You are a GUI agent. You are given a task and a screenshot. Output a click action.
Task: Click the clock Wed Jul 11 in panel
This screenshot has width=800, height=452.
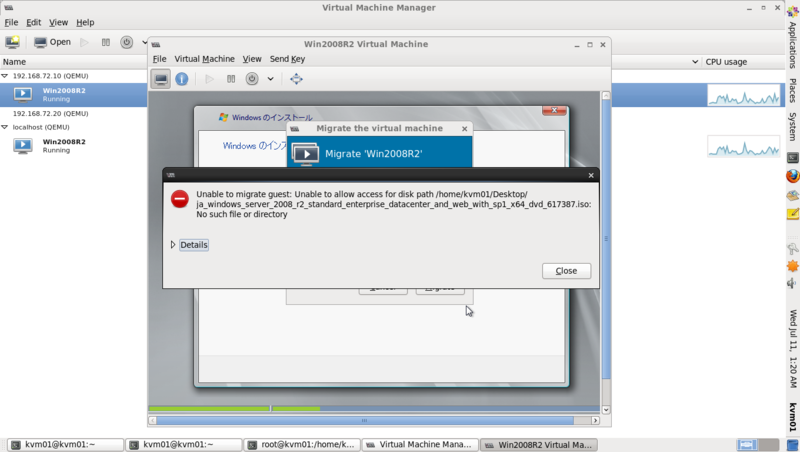point(793,348)
